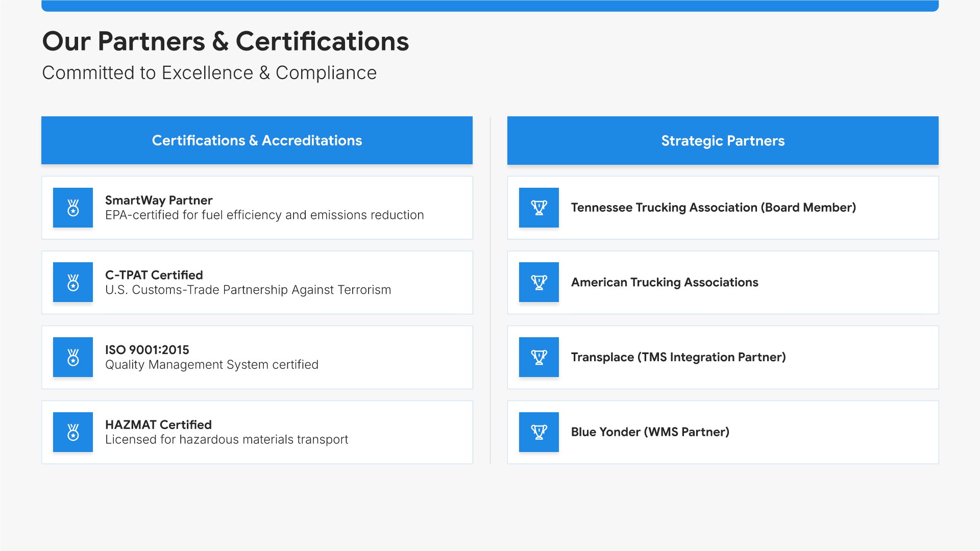Click the medal icon beside C-TPAT Certified

[x=73, y=282]
